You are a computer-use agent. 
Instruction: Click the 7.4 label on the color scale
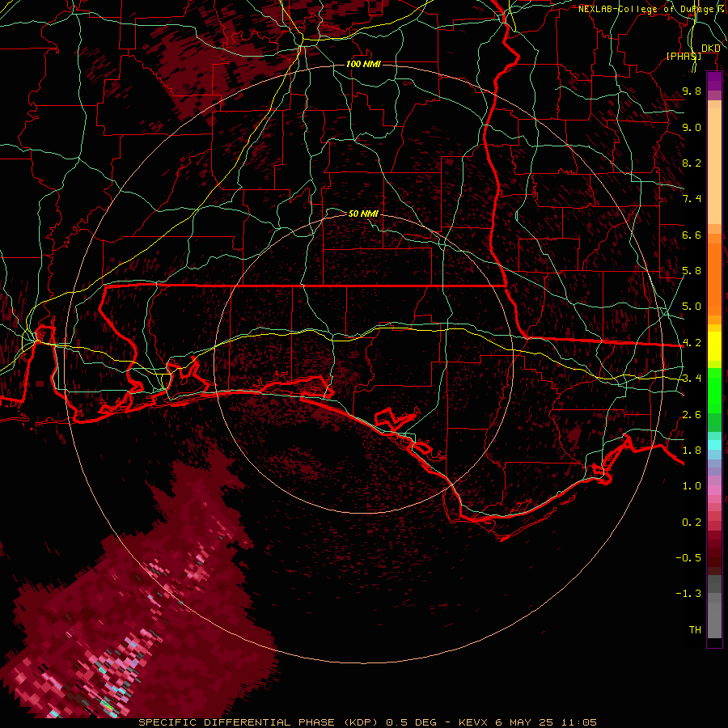pyautogui.click(x=692, y=199)
